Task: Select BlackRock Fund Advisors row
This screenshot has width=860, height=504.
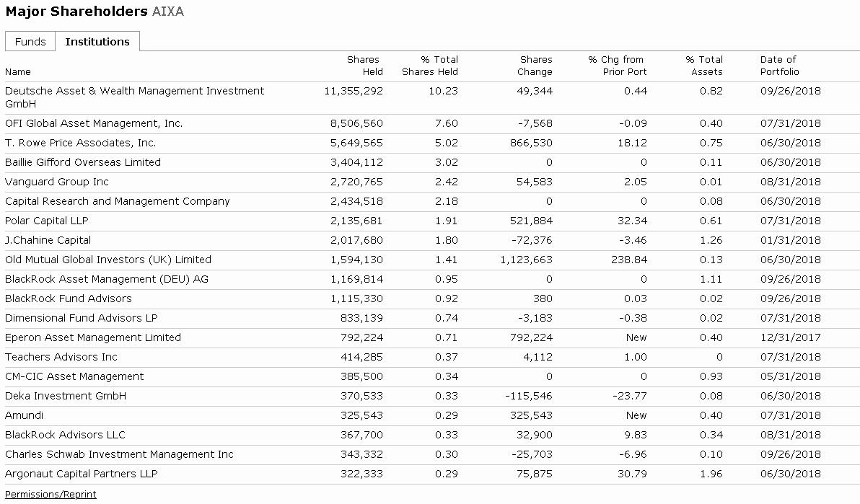Action: (69, 299)
